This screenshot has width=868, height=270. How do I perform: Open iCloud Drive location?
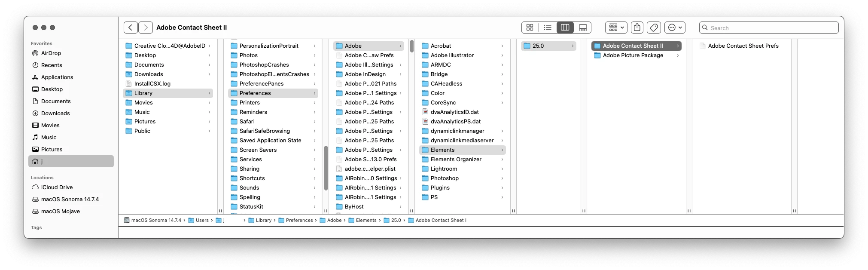click(x=71, y=187)
